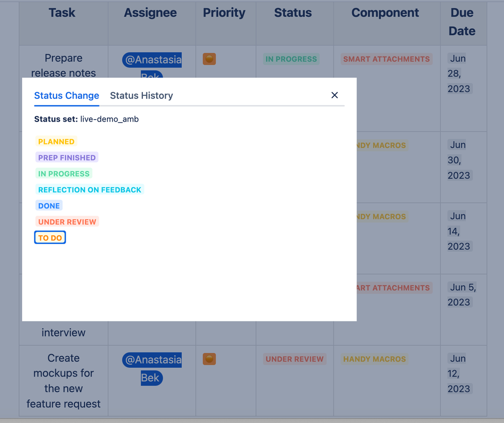The width and height of the screenshot is (504, 423).
Task: Click the Jun 12, 2023 due date
Action: coord(459,374)
